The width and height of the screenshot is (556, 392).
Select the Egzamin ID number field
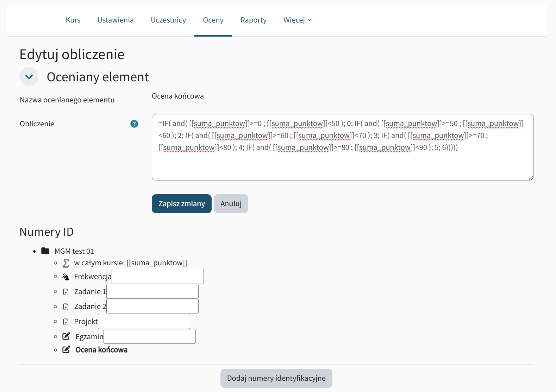coord(150,336)
